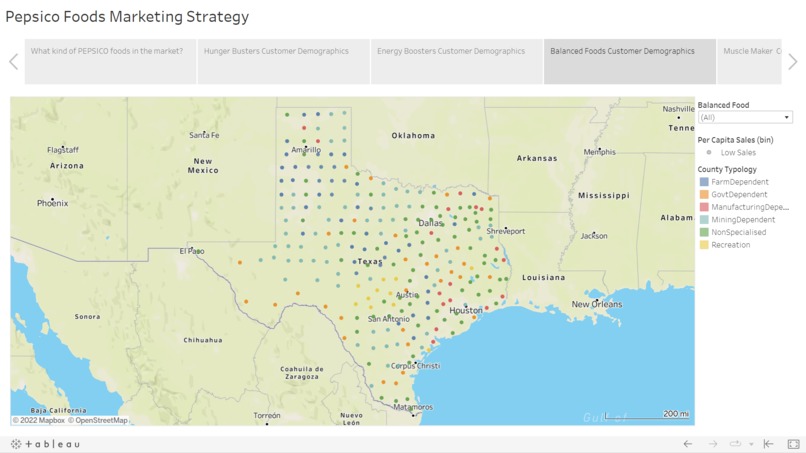
Task: Click the Santa Fe city label
Action: (x=204, y=135)
